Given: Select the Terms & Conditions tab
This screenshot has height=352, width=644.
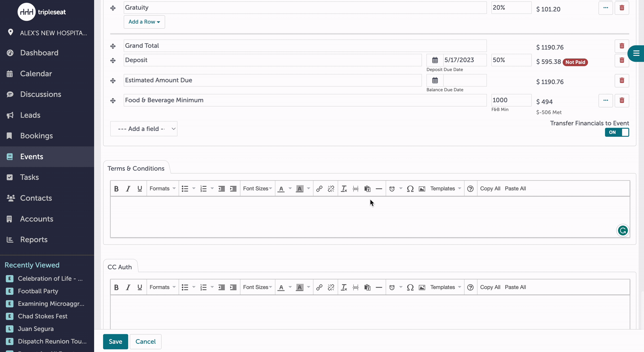Looking at the screenshot, I should click(136, 168).
